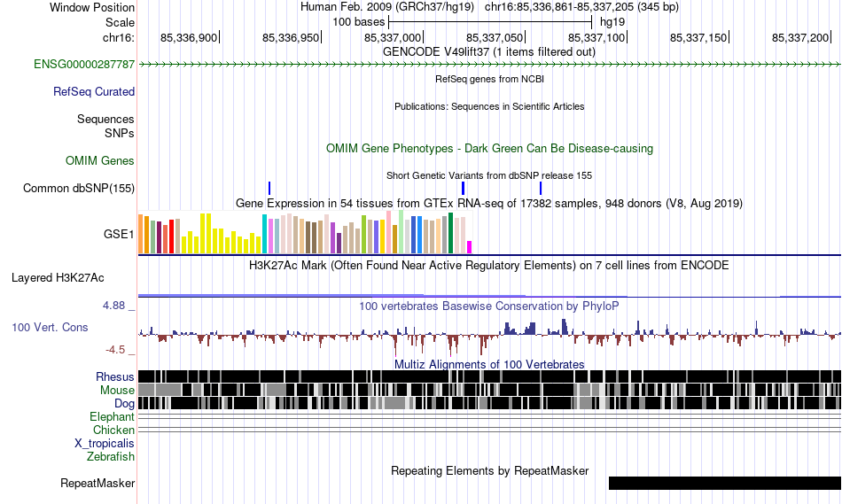The width and height of the screenshot is (842, 504).
Task: Select the Mouse alignment label
Action: tap(117, 391)
